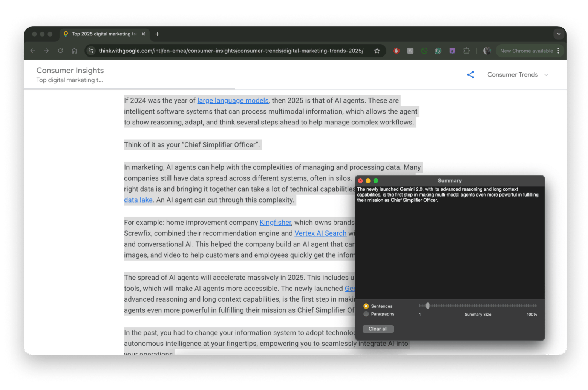Click the Summary Size slider handle
This screenshot has height=390, width=588.
pyautogui.click(x=428, y=306)
